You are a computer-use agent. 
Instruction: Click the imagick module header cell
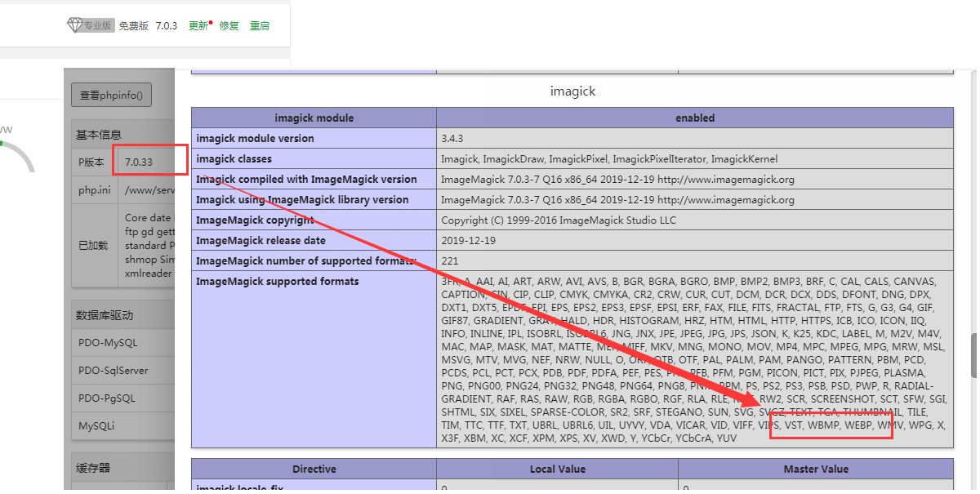tap(314, 118)
